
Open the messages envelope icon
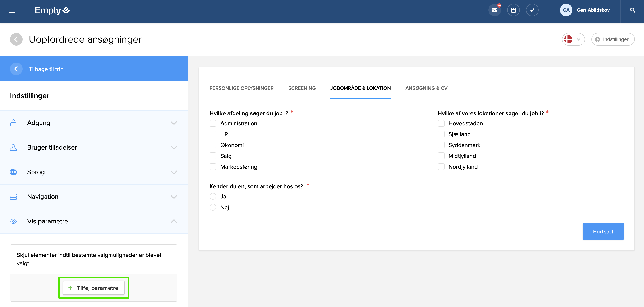[x=494, y=10]
